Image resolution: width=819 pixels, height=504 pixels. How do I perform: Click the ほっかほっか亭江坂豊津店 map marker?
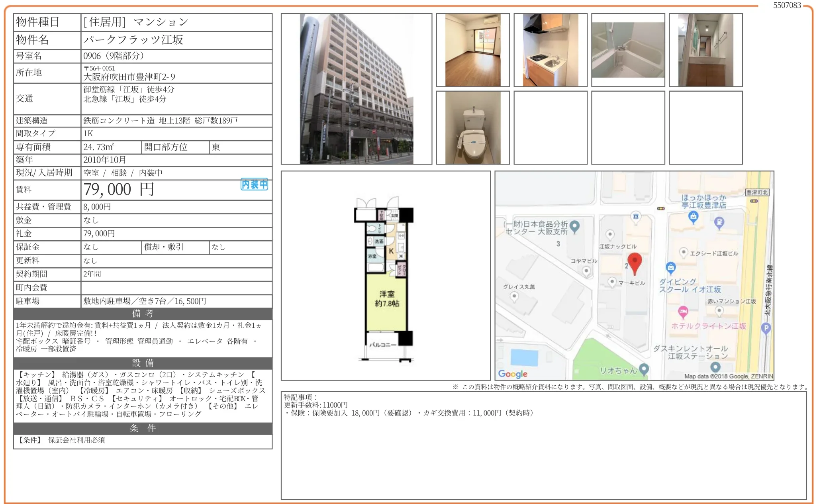(x=693, y=216)
